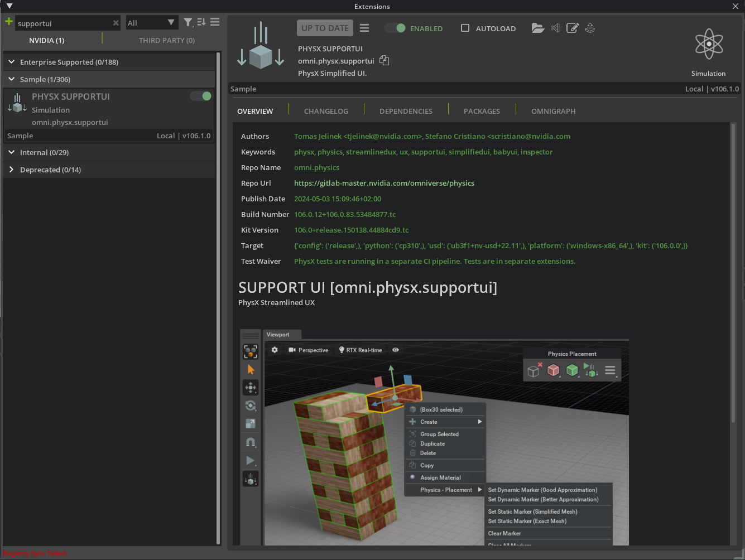
Task: Open the gitlab-master Repo Url link
Action: 384,183
